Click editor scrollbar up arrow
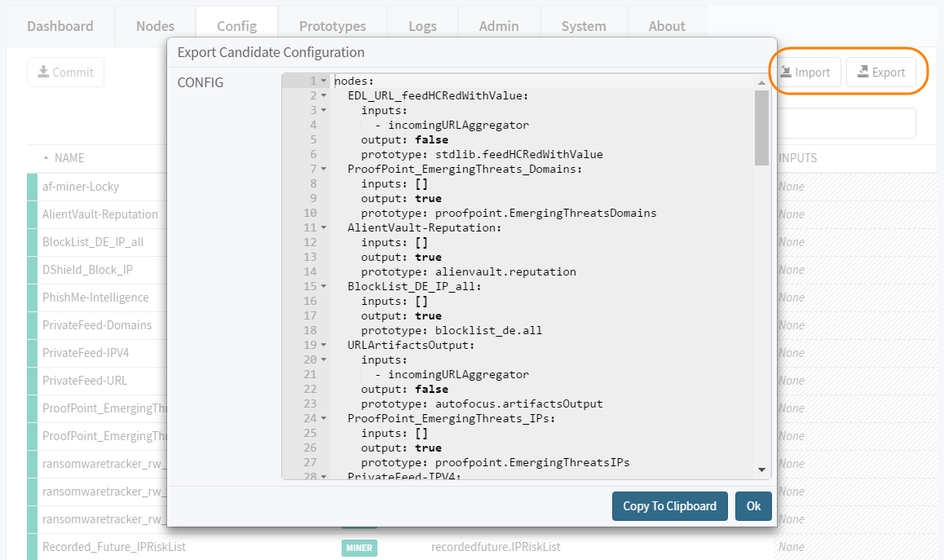944x560 pixels. pos(761,82)
